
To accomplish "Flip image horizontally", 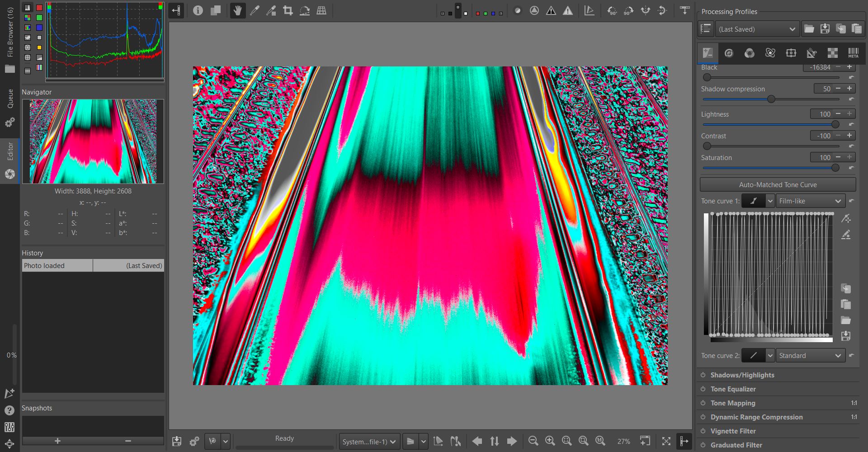I will click(x=646, y=10).
